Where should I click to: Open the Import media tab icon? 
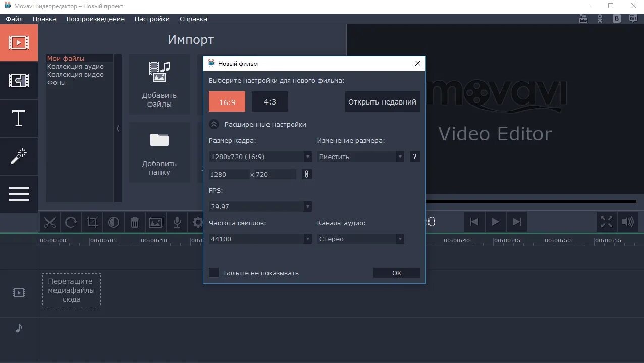[19, 42]
